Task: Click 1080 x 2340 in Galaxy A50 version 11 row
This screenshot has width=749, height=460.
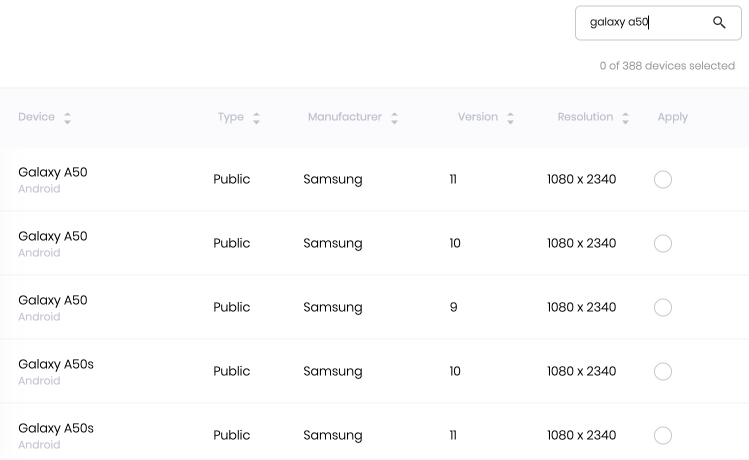Action: [x=581, y=179]
